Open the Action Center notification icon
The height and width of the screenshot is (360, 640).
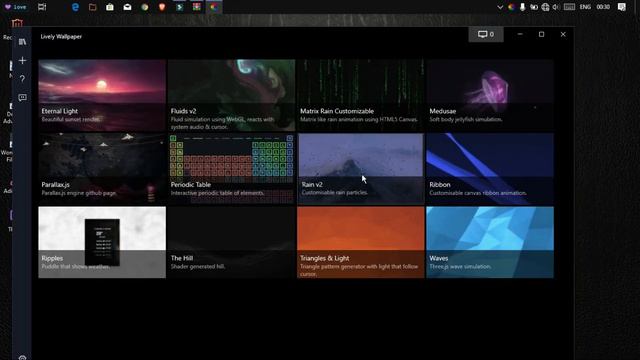622,7
